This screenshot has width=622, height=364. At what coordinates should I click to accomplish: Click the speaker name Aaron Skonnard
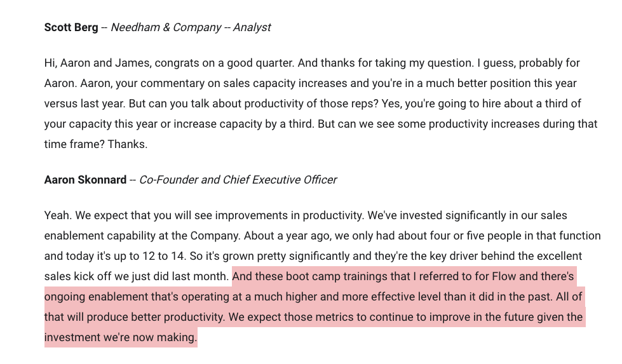pyautogui.click(x=85, y=180)
